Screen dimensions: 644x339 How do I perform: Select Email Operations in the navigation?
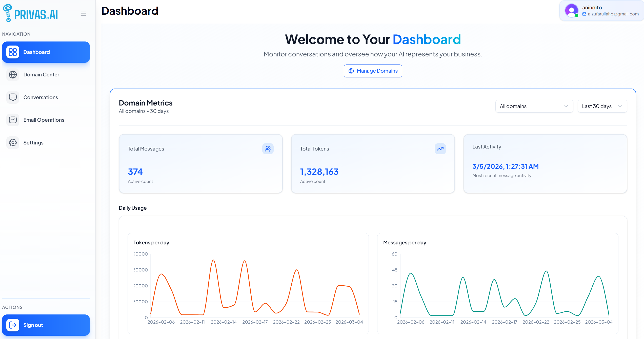(44, 120)
